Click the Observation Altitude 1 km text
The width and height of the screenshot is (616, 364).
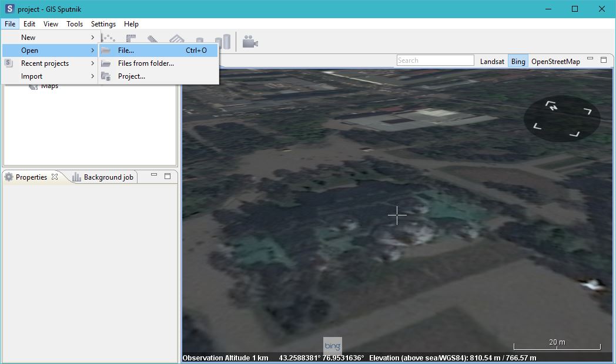click(226, 358)
